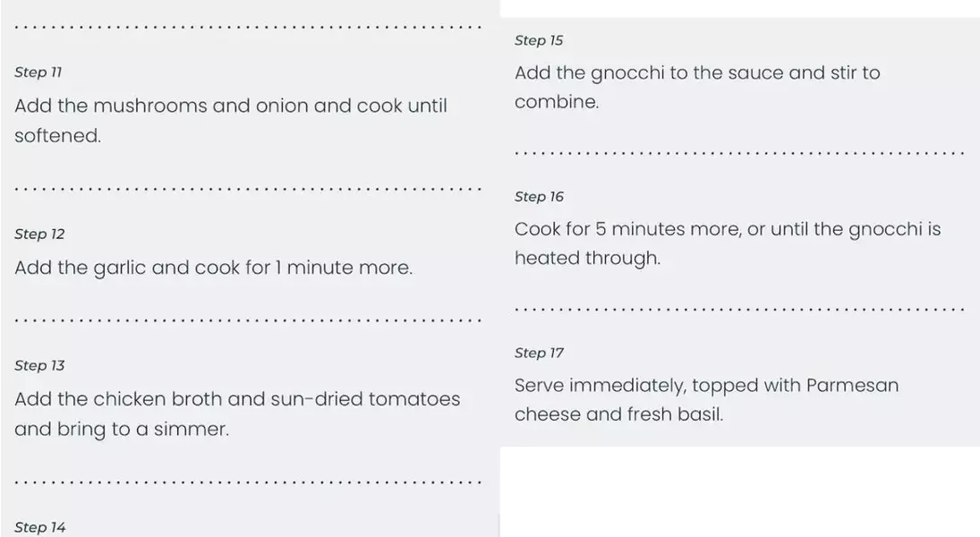
Task: Click the word 'combine' in Step 15
Action: 555,102
